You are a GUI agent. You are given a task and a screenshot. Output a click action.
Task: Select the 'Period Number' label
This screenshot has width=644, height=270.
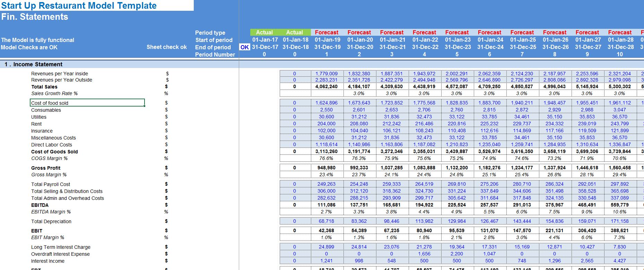pos(215,54)
